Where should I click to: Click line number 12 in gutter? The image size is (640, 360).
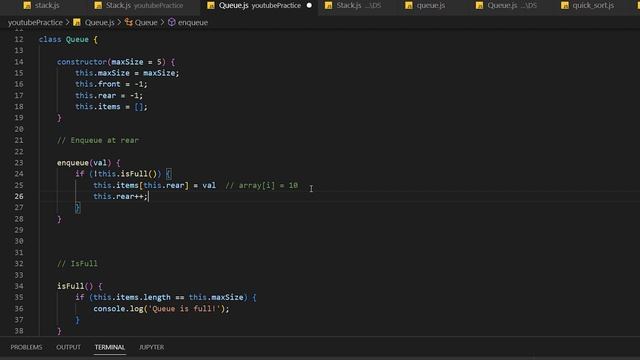pos(19,40)
